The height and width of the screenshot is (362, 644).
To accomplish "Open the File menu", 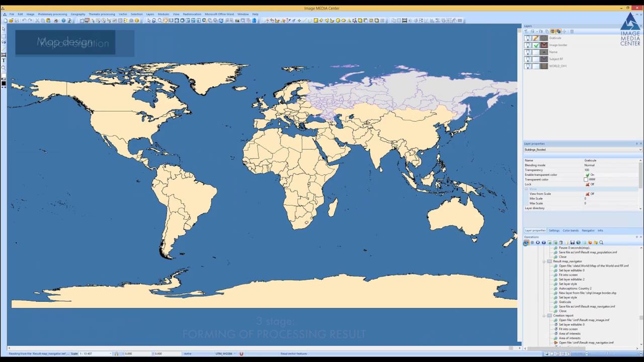I will (12, 14).
